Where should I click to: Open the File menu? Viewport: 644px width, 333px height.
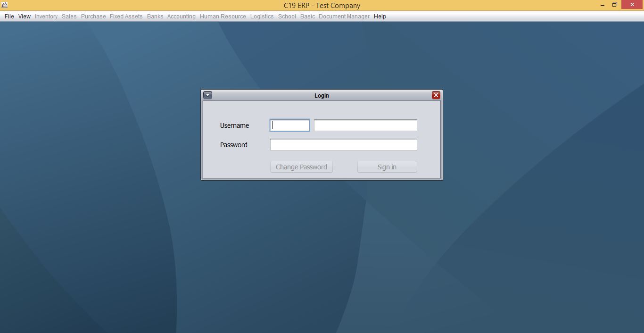point(9,17)
